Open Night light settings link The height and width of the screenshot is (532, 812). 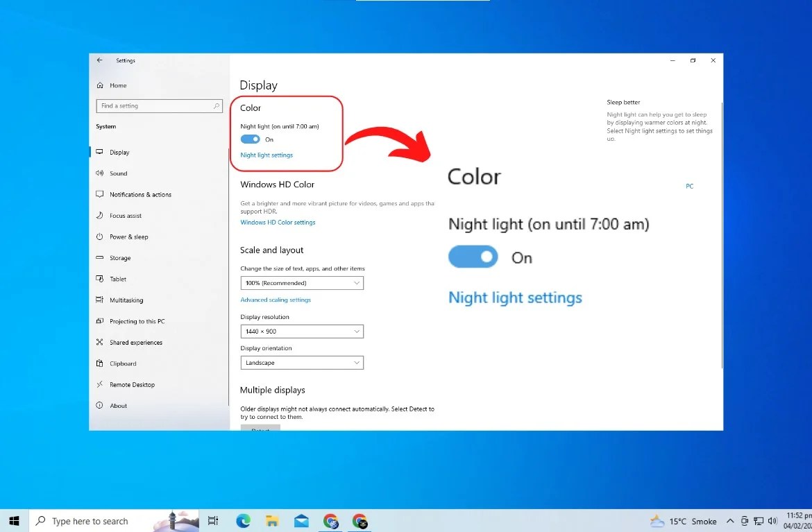point(266,155)
